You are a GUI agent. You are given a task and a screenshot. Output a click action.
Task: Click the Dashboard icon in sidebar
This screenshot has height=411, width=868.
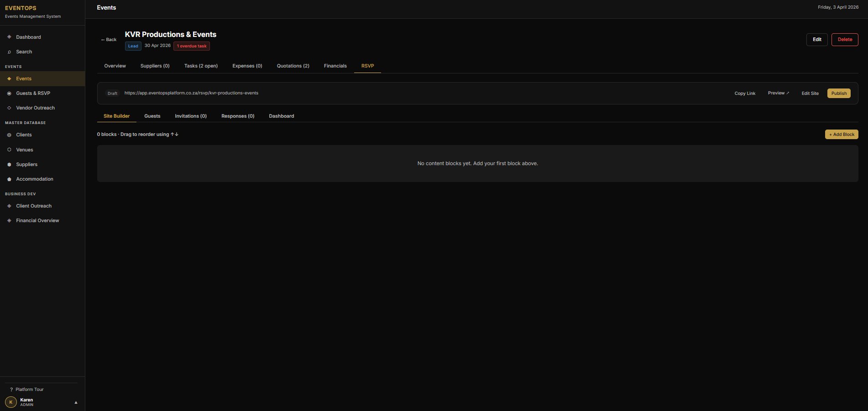click(x=9, y=37)
